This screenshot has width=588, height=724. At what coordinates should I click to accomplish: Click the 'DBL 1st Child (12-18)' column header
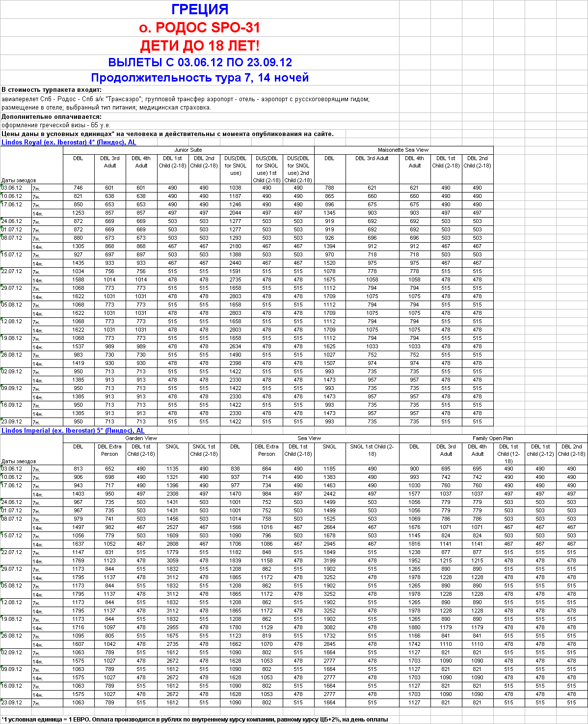[x=508, y=454]
